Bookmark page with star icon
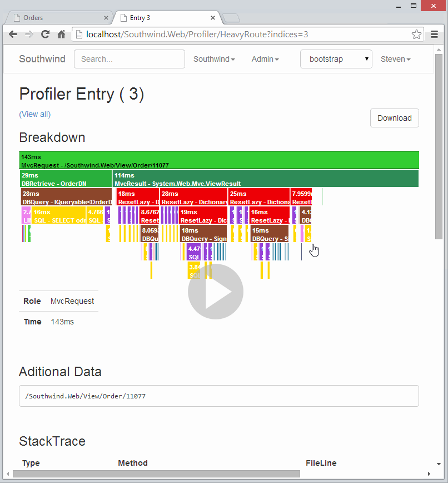Viewport: 448px width, 483px height. [x=416, y=34]
